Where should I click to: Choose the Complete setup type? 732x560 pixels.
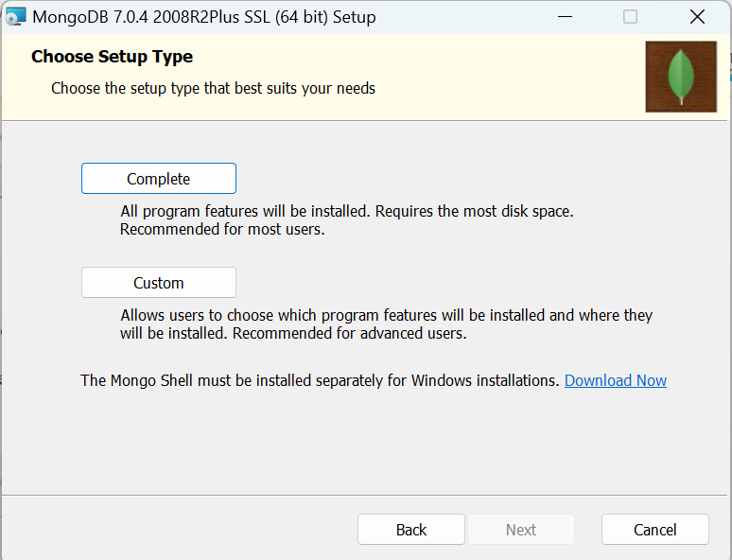(159, 179)
